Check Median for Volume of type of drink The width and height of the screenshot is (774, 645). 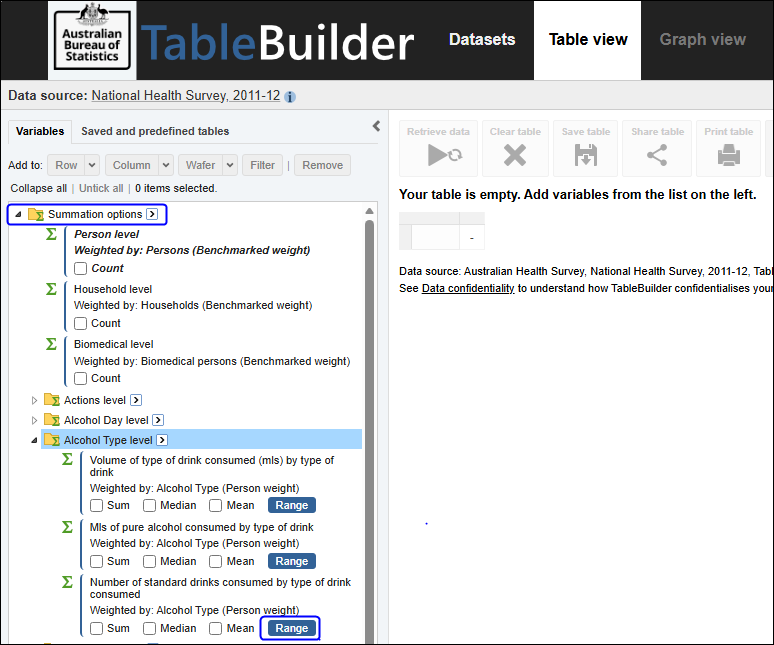point(149,505)
